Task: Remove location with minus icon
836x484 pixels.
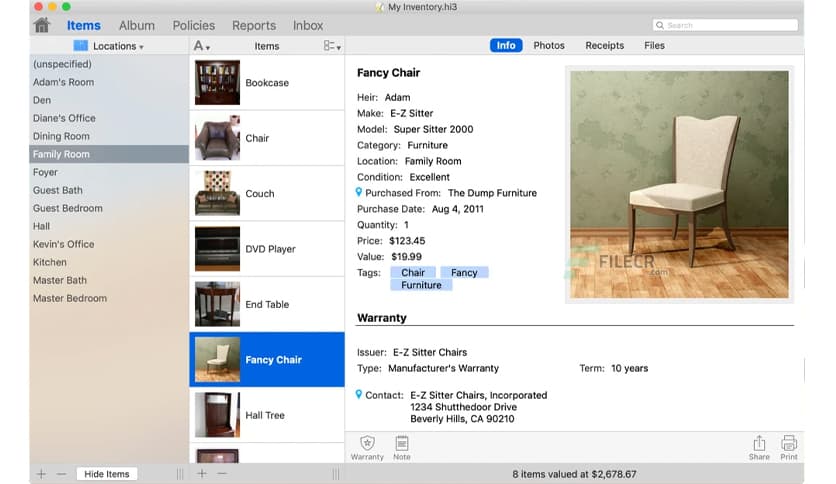Action: (61, 473)
